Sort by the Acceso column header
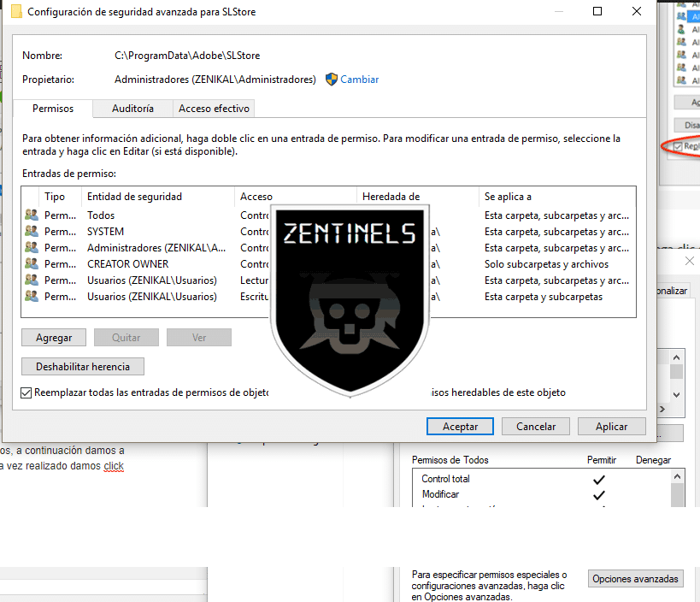 [256, 197]
